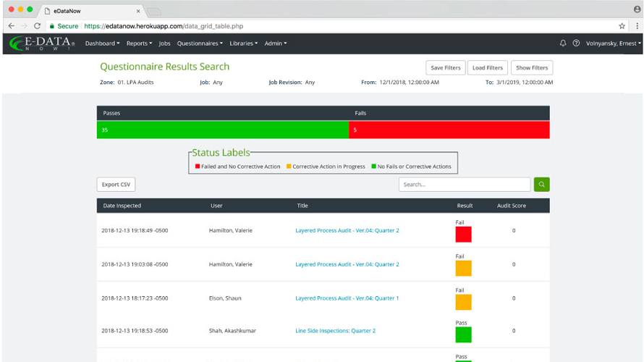Close the eDataNow browser tab

(138, 11)
